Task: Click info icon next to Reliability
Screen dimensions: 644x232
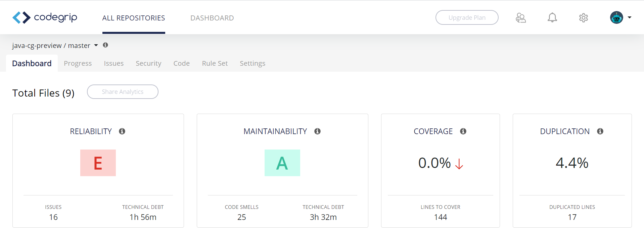Action: (122, 131)
